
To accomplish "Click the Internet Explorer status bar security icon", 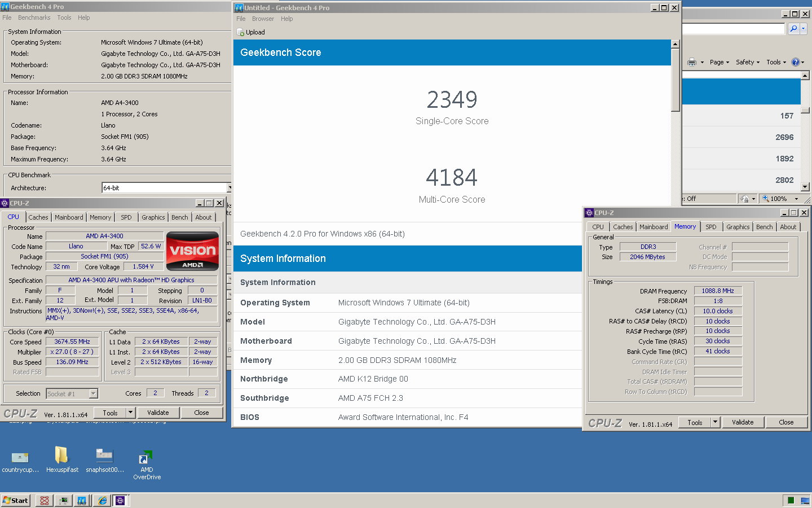I will pyautogui.click(x=744, y=199).
